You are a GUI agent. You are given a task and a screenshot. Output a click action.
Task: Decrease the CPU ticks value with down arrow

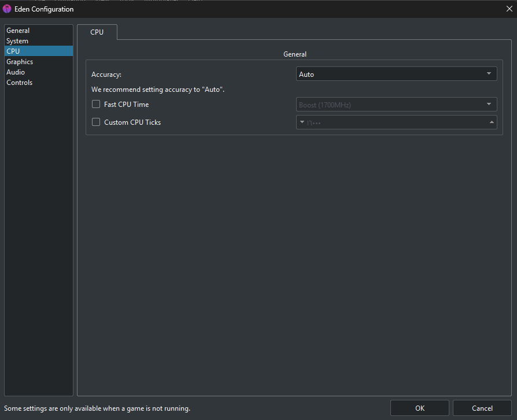[x=302, y=122]
